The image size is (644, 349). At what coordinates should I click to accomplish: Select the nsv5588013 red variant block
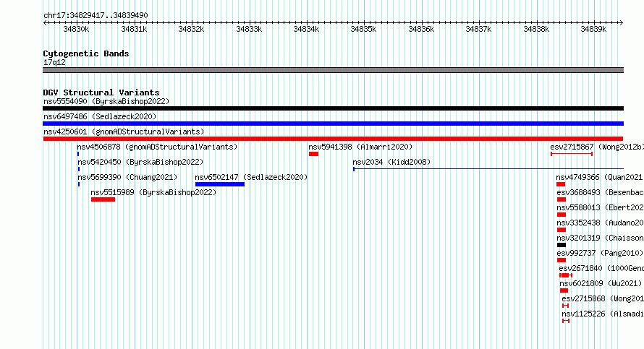click(x=562, y=215)
